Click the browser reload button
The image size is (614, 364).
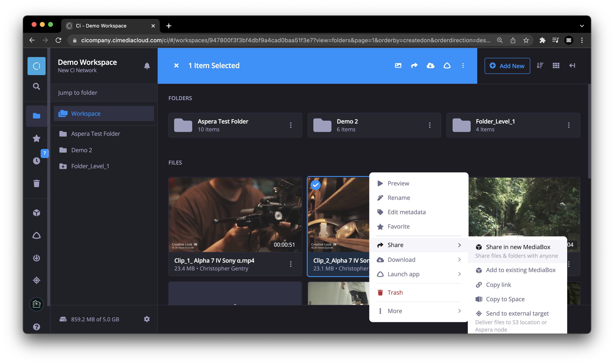point(58,40)
